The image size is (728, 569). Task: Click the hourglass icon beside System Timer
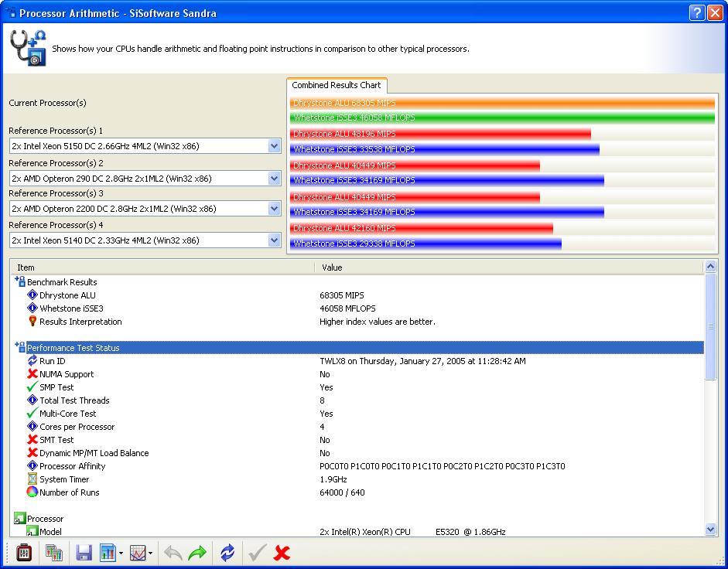32,479
